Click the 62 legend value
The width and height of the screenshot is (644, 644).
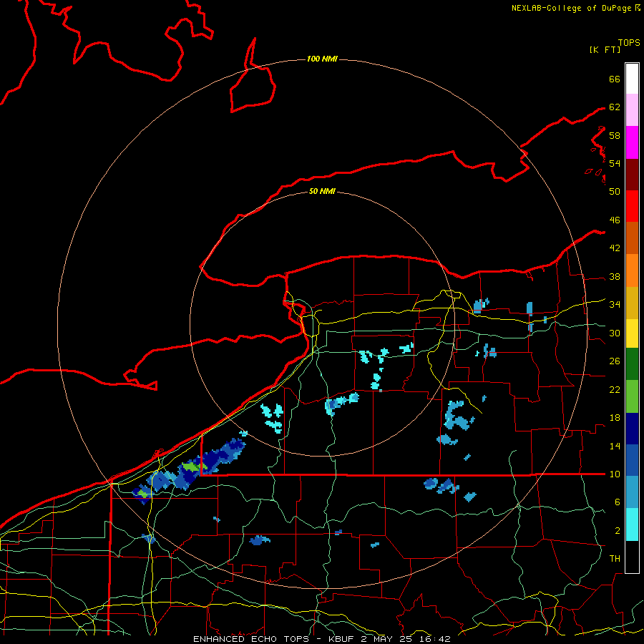coord(615,107)
